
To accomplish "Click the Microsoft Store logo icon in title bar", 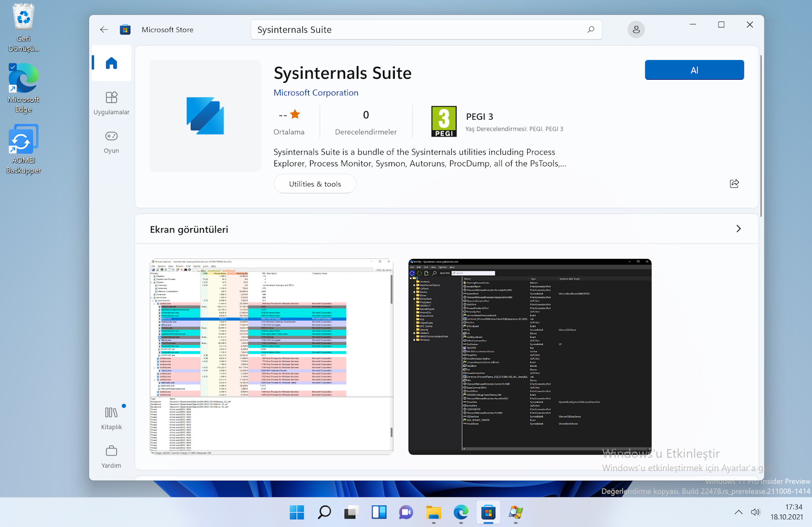I will coord(125,29).
